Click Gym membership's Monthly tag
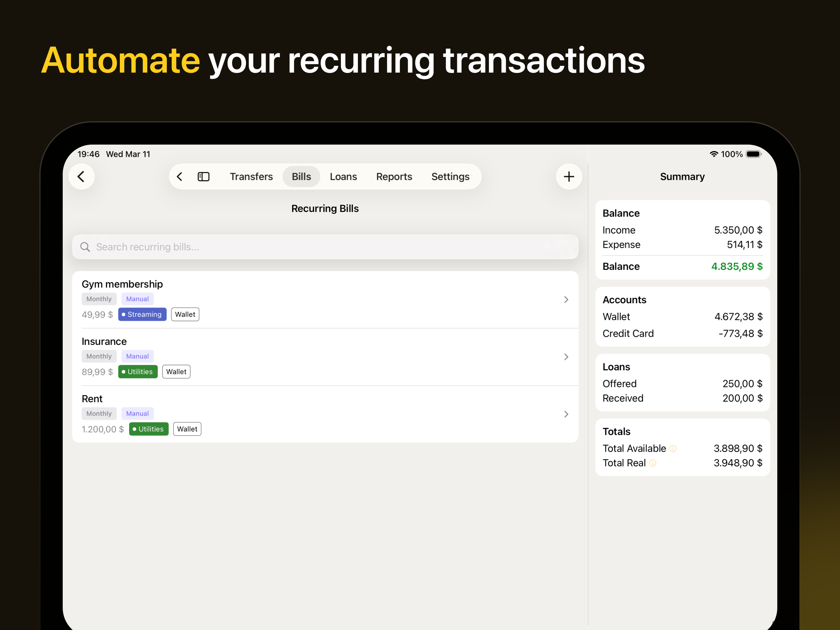 pyautogui.click(x=99, y=299)
